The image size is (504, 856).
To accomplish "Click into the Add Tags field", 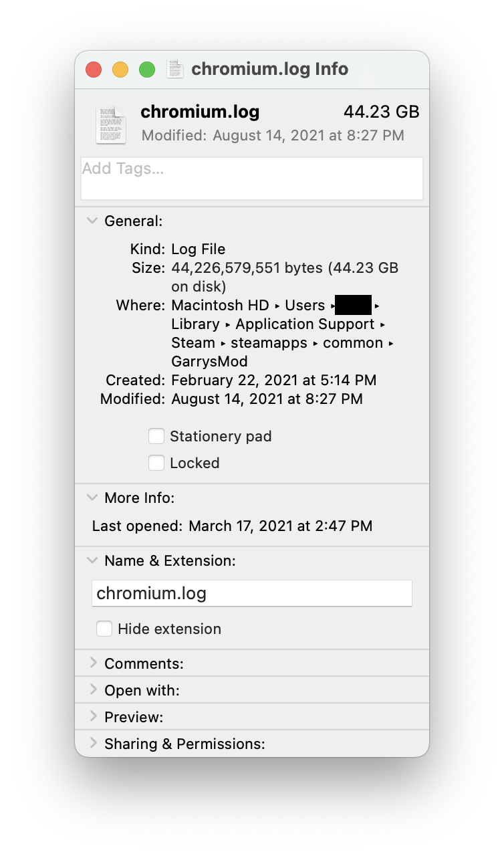I will coord(252,179).
